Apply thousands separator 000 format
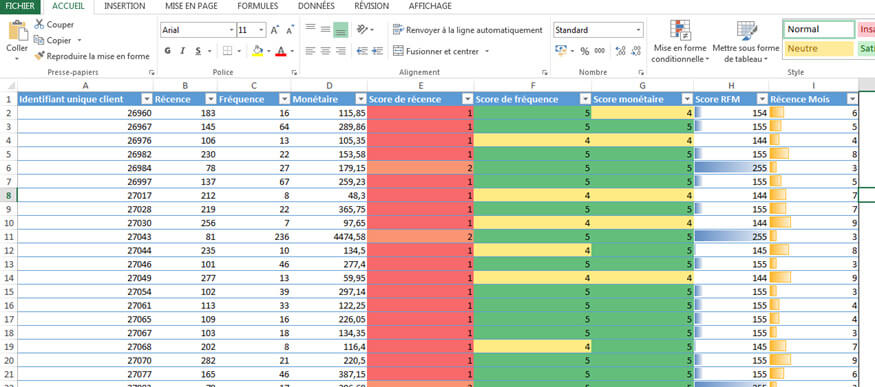This screenshot has height=387, width=875. click(599, 51)
